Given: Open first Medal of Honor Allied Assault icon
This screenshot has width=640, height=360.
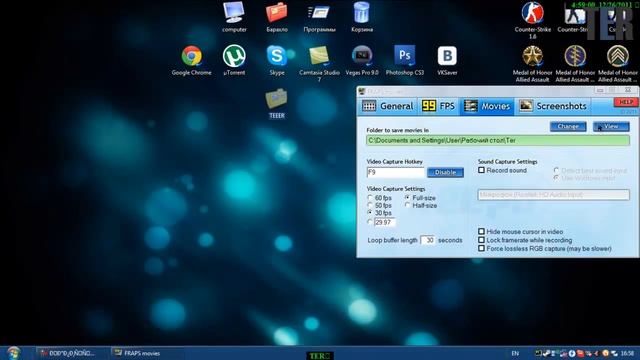Looking at the screenshot, I should point(533,63).
